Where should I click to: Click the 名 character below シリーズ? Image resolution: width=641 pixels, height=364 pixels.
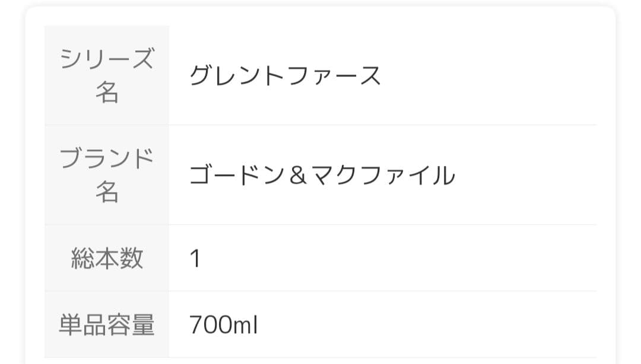pyautogui.click(x=107, y=92)
